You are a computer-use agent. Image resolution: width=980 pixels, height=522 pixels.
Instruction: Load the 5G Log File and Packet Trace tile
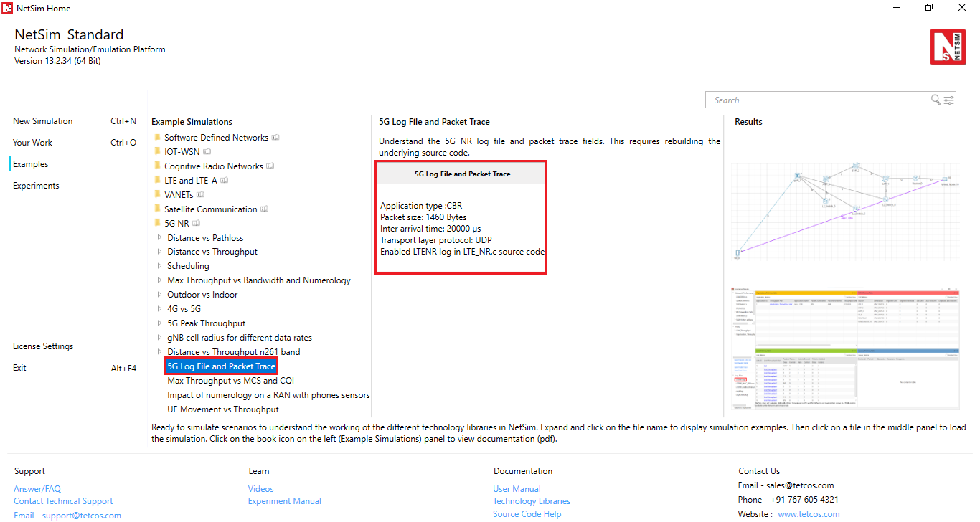tap(461, 217)
